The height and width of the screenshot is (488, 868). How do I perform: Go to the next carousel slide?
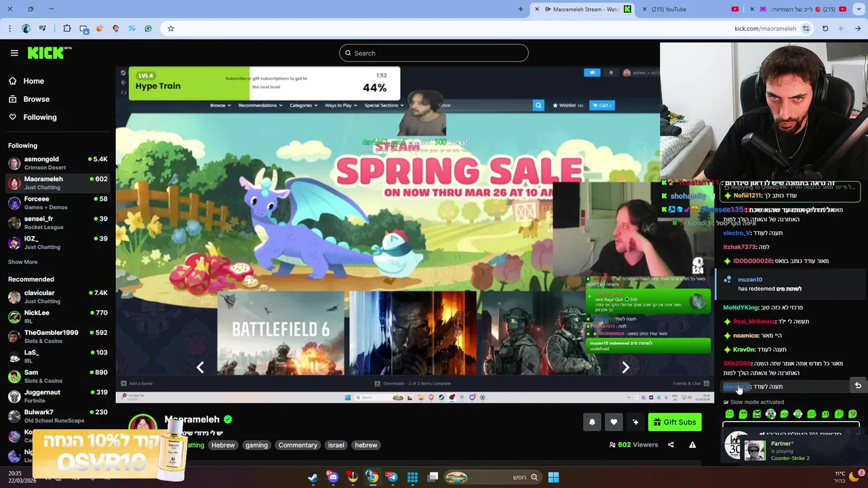tap(625, 367)
